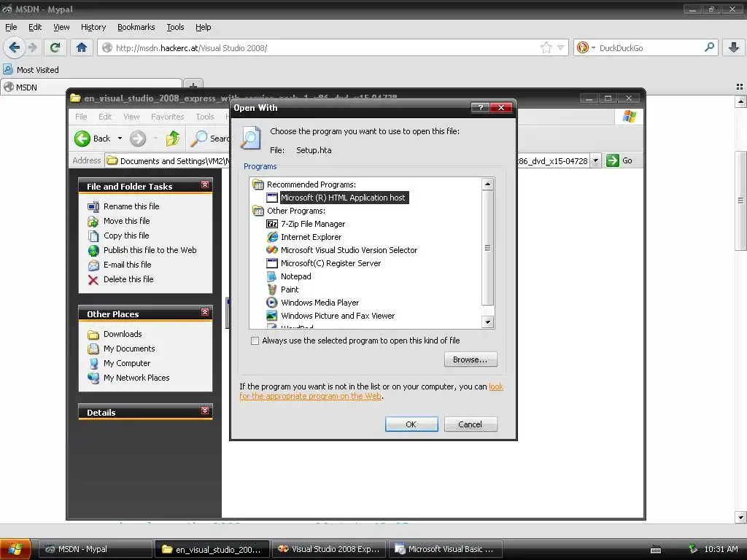Click the Up folder icon in Explorer toolbar
Image resolution: width=747 pixels, height=560 pixels.
pyautogui.click(x=172, y=139)
